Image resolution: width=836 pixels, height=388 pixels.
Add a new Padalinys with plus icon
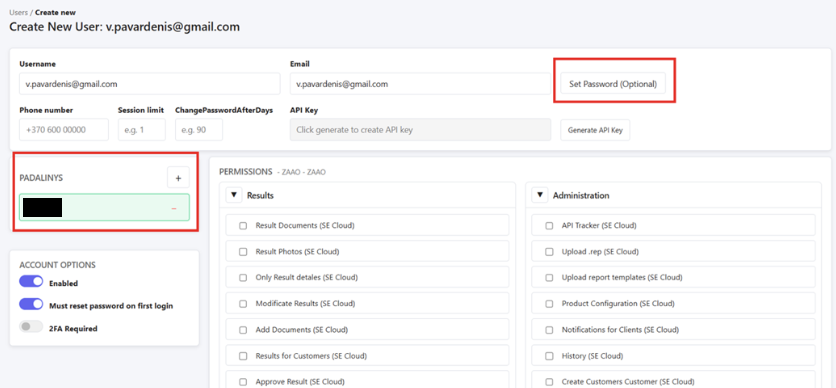(x=178, y=177)
